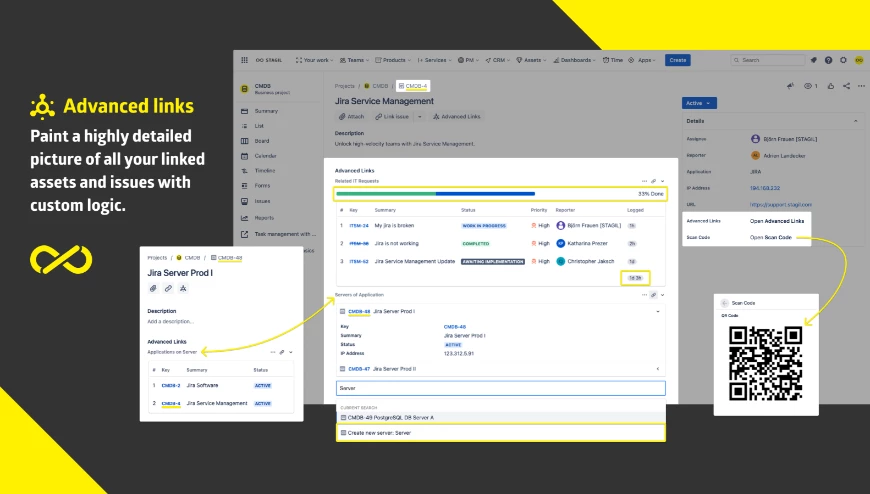Open the Time menu item
870x494 pixels.
coord(613,60)
